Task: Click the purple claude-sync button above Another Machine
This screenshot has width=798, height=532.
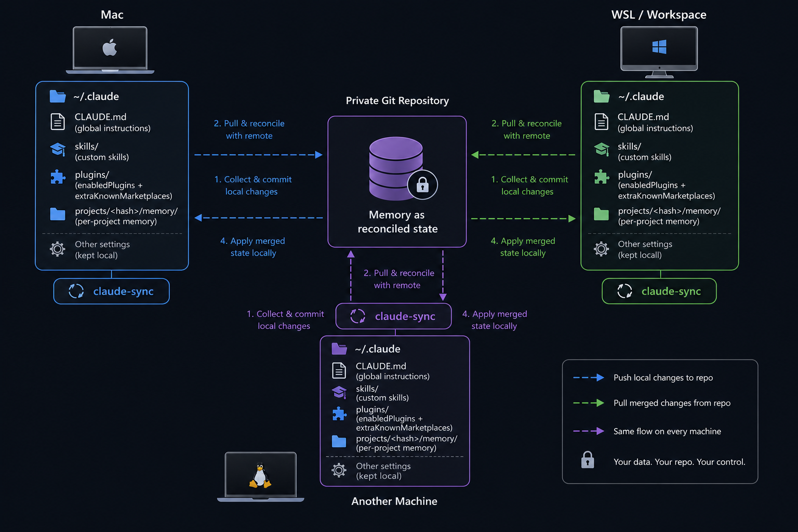Action: [x=394, y=316]
